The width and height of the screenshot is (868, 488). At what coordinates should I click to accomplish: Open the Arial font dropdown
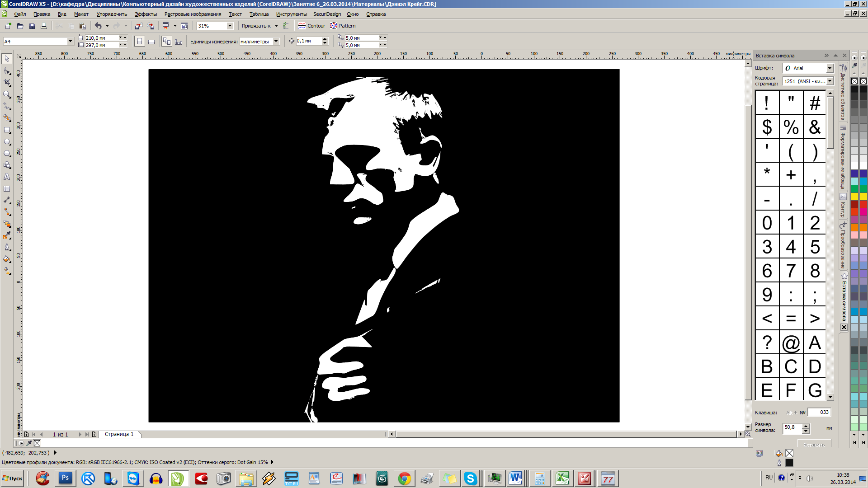pyautogui.click(x=830, y=68)
